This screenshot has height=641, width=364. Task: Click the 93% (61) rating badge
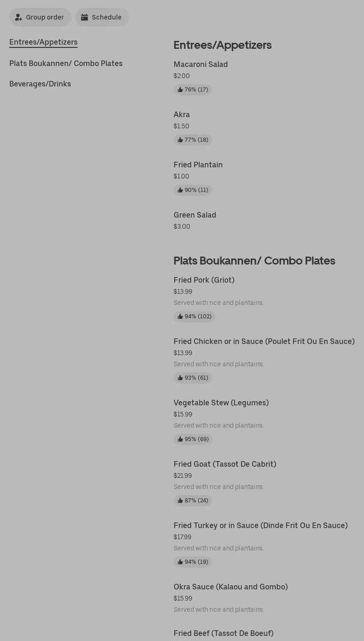pyautogui.click(x=193, y=378)
